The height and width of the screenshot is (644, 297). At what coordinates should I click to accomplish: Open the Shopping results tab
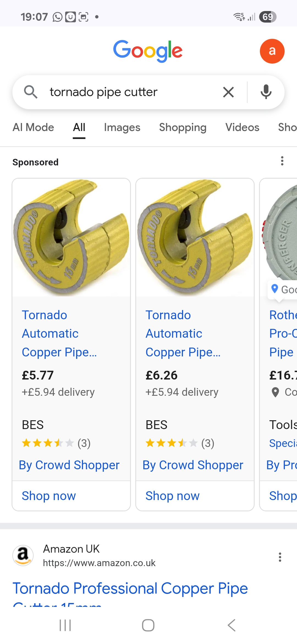tap(183, 127)
